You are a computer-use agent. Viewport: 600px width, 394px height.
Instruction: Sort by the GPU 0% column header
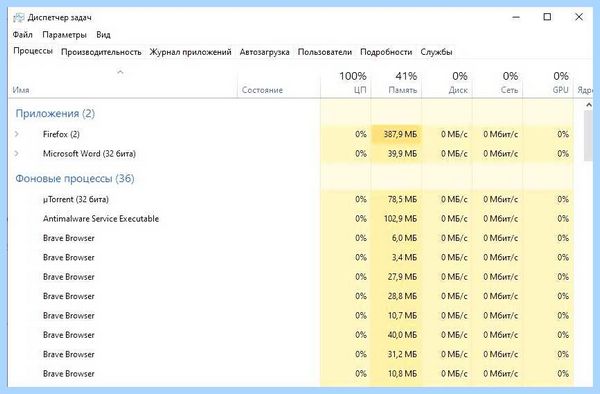[x=548, y=83]
